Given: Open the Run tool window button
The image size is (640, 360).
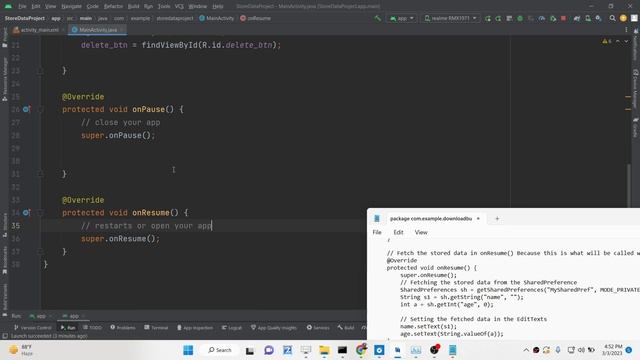Looking at the screenshot, I should [68, 328].
